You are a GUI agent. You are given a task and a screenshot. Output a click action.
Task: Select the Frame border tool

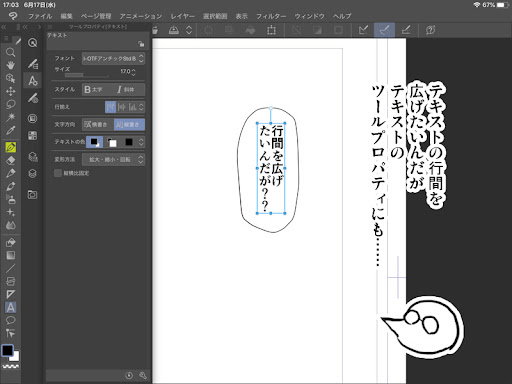(10, 281)
